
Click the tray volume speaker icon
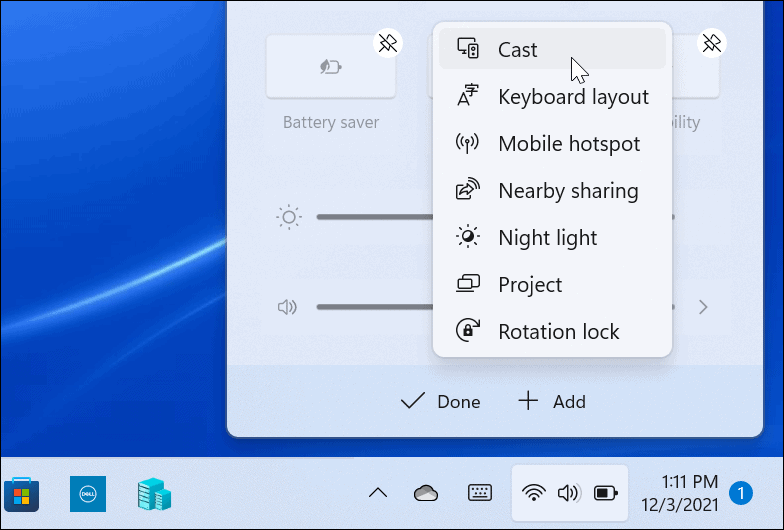click(x=569, y=494)
